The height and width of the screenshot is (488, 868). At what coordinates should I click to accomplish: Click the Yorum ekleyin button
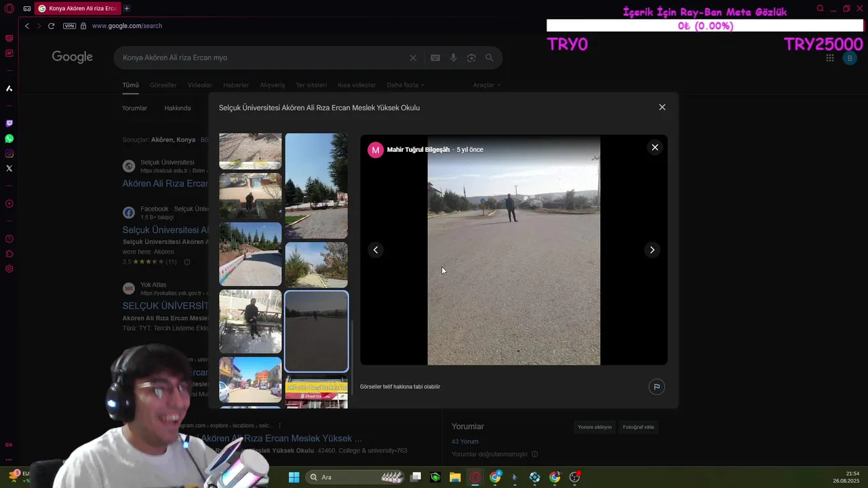(x=595, y=427)
